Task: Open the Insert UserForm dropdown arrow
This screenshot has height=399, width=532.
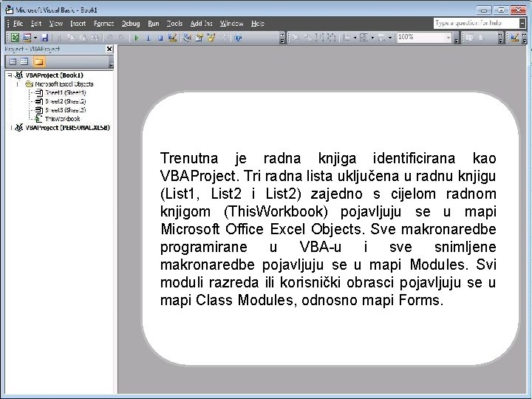Action: [x=35, y=38]
